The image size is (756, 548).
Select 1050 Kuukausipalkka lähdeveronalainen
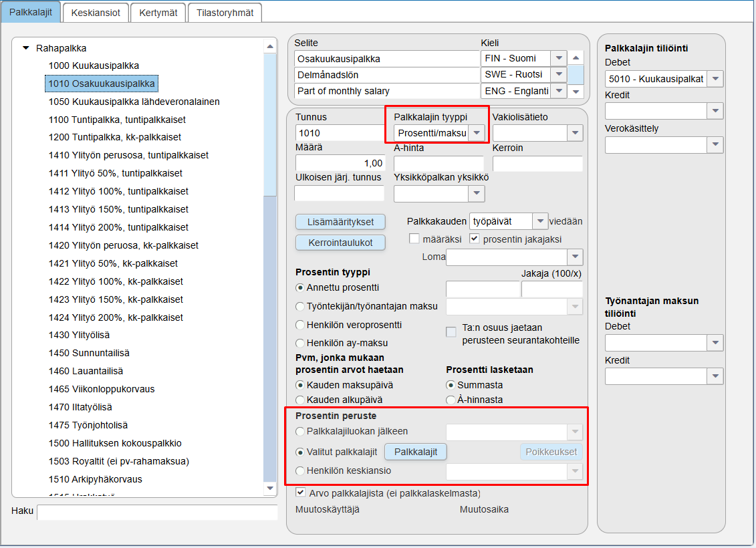click(134, 102)
